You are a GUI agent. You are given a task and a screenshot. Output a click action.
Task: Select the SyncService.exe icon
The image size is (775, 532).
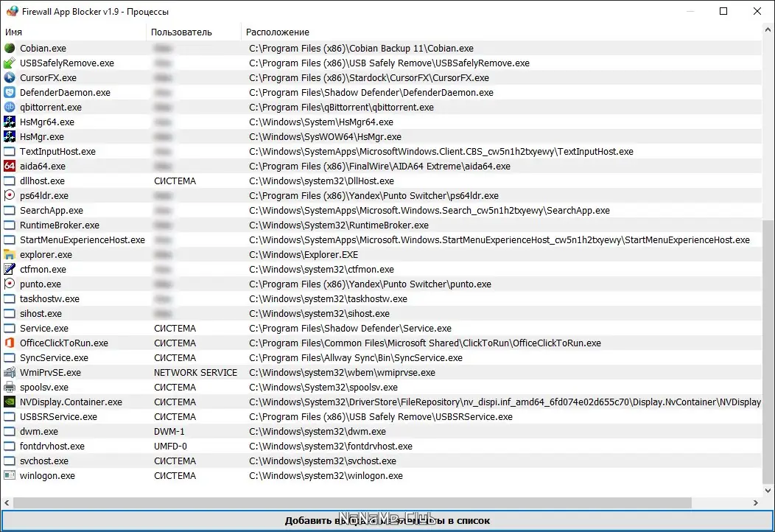tap(10, 357)
